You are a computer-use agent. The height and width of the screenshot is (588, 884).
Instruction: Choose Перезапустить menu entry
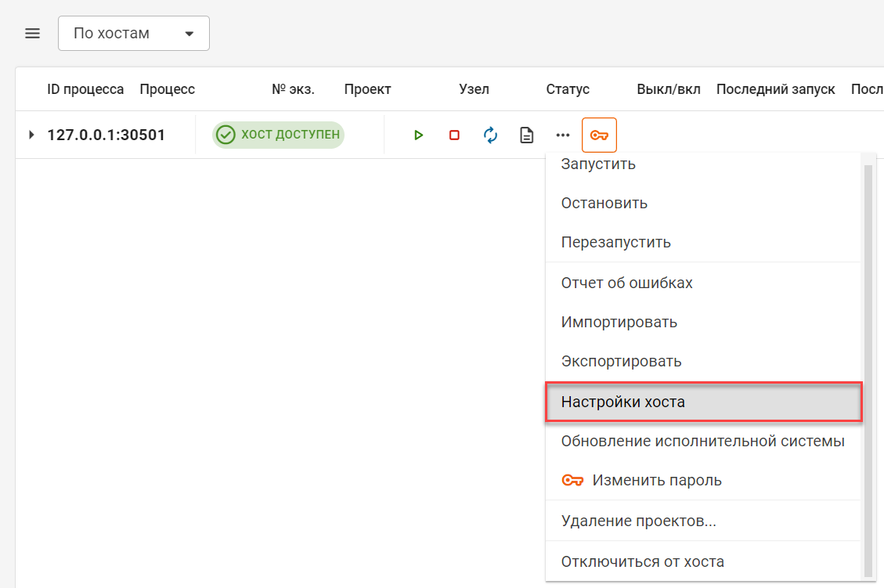[x=616, y=242]
